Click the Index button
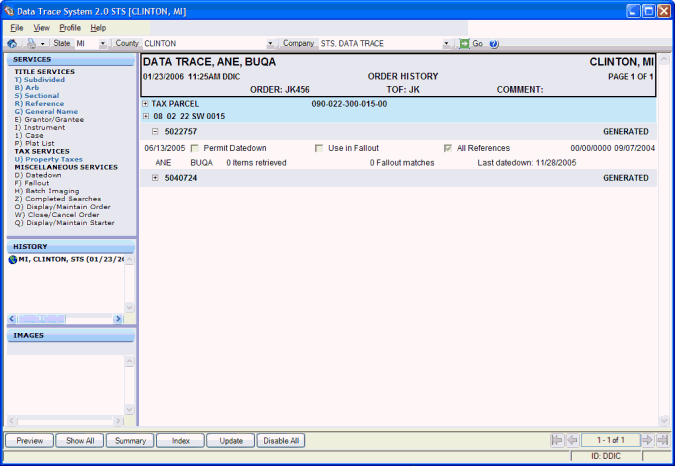Viewport: 675px width, 466px height. pos(181,441)
